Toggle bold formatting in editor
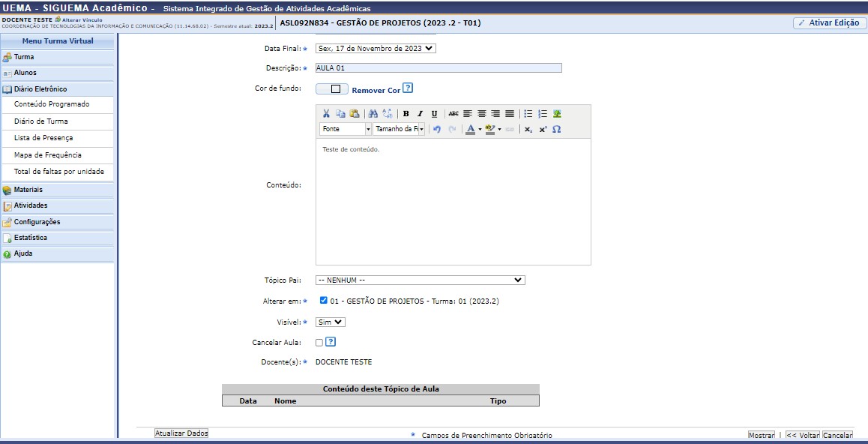The height and width of the screenshot is (444, 868). tap(406, 114)
